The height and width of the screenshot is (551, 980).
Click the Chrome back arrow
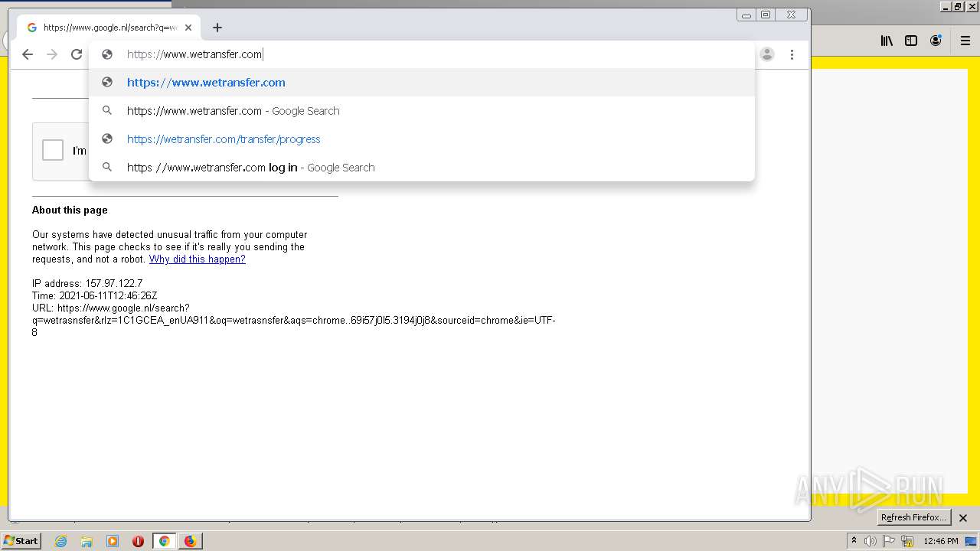tap(28, 54)
